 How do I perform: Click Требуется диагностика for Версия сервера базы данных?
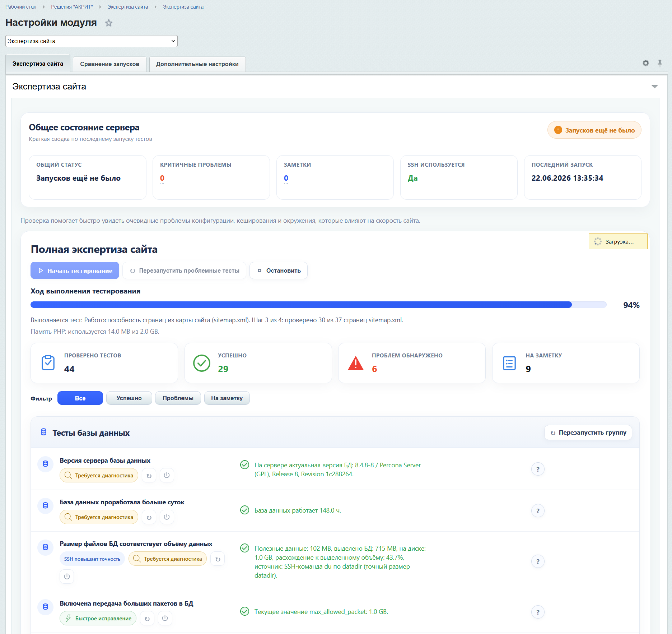pyautogui.click(x=99, y=475)
